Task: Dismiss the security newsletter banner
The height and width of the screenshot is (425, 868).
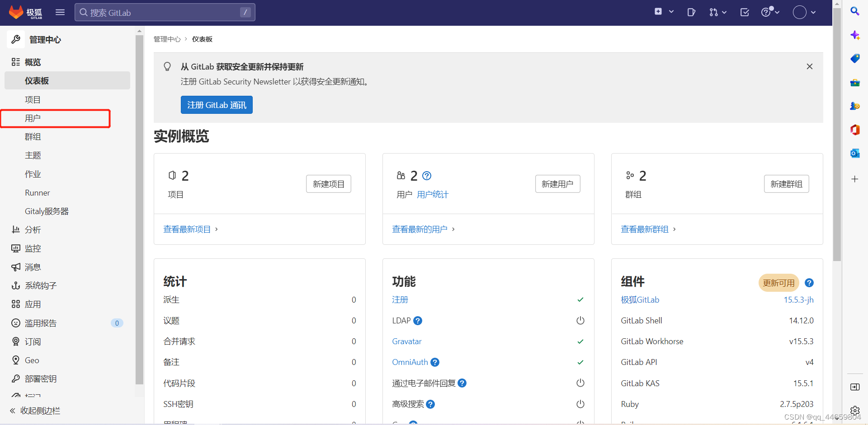Action: click(x=809, y=66)
